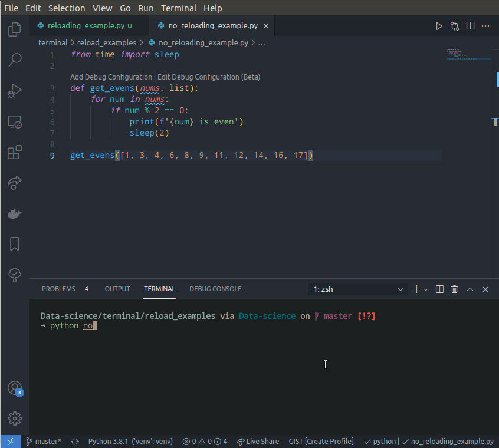The image size is (499, 448).
Task: Open the Run and Debug sidebar view
Action: click(15, 91)
